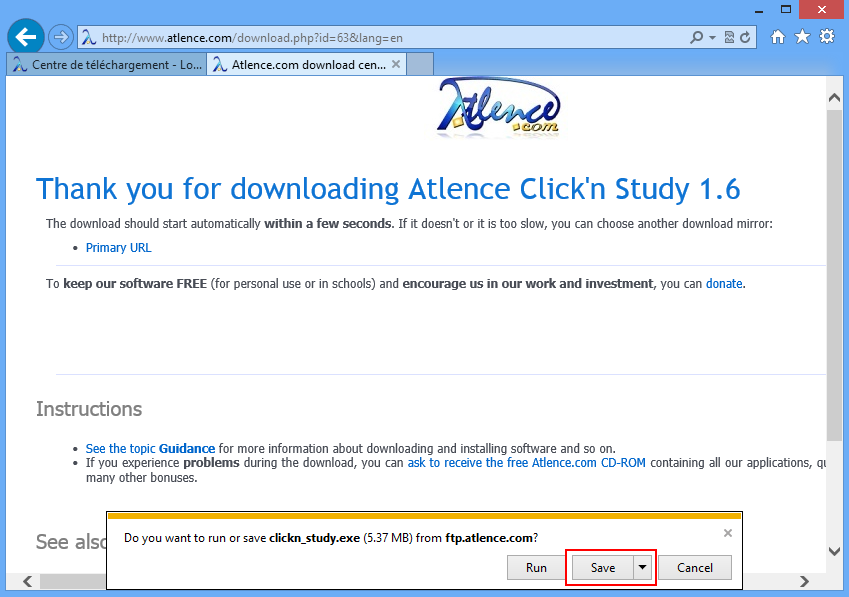Open Favorites star icon
Screen dimensions: 849x597
click(802, 37)
